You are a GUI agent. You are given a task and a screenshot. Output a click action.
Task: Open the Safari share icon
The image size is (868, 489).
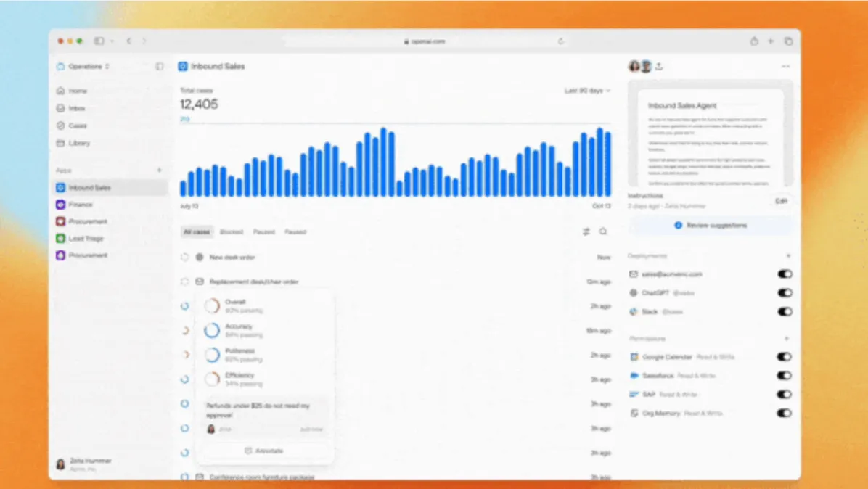pyautogui.click(x=754, y=41)
